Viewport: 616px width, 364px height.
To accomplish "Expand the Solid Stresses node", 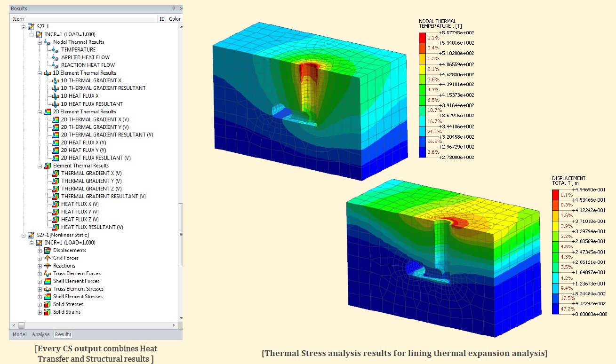I will (x=40, y=304).
